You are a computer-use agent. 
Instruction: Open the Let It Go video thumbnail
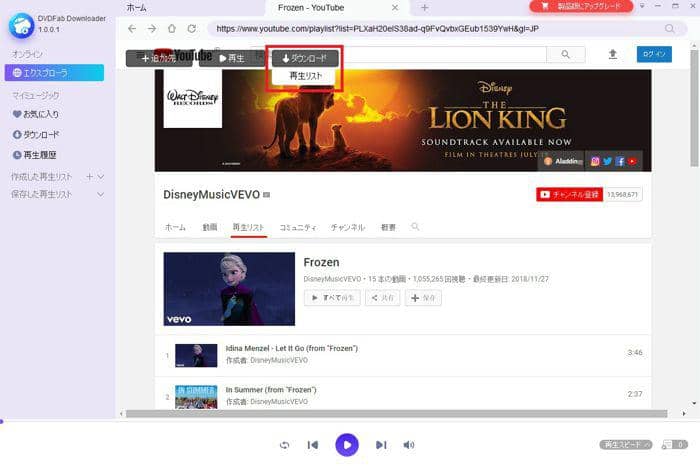pyautogui.click(x=196, y=355)
